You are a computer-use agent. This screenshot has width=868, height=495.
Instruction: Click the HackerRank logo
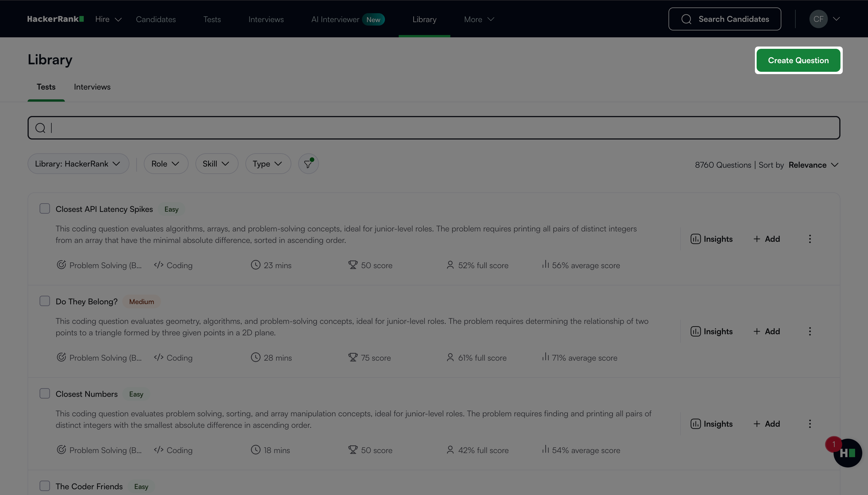(x=55, y=19)
